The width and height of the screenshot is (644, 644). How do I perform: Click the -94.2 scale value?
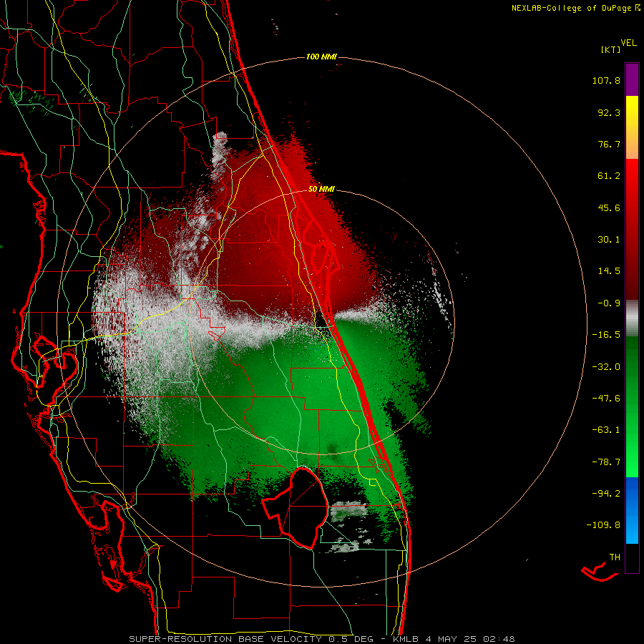[606, 494]
